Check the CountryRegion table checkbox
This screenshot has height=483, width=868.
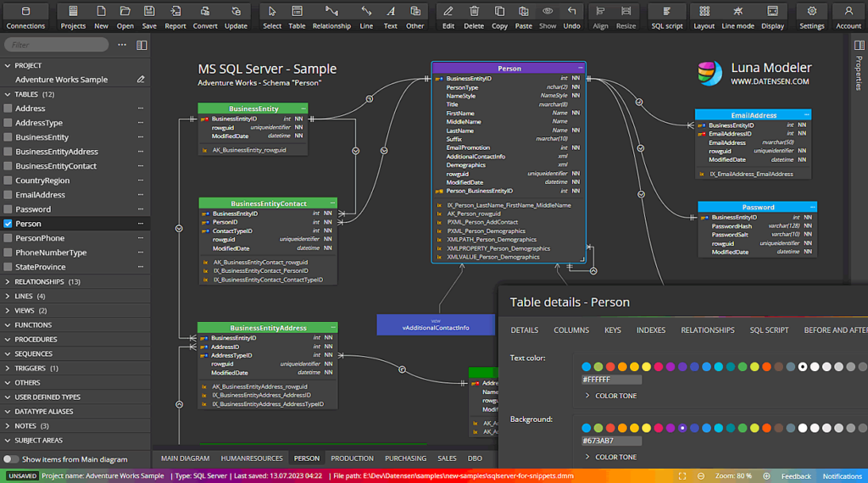(8, 180)
